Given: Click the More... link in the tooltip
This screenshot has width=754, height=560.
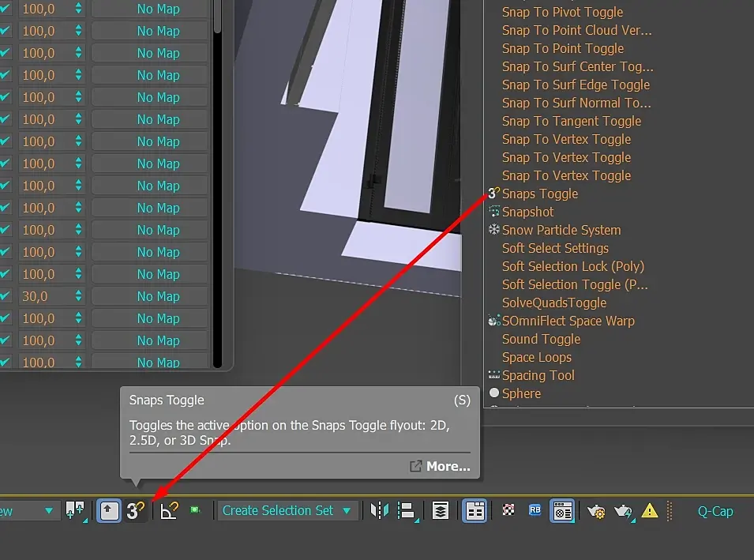Looking at the screenshot, I should click(x=448, y=466).
